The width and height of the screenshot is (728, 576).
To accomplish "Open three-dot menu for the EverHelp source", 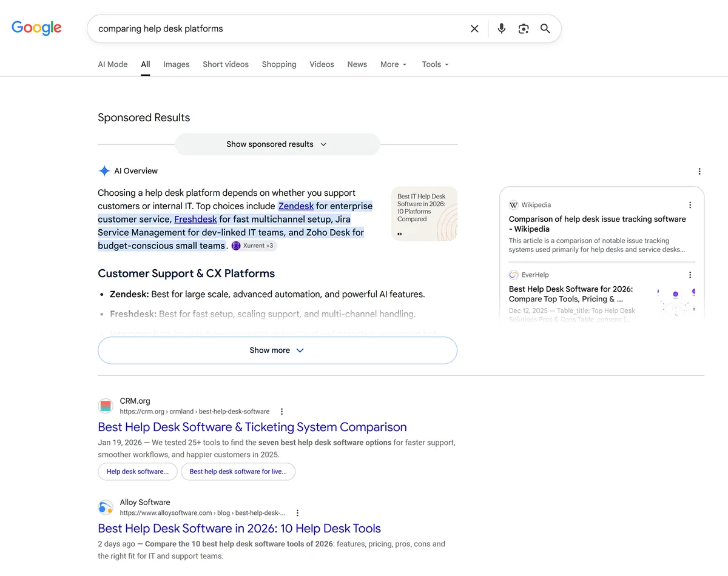I will (x=690, y=275).
